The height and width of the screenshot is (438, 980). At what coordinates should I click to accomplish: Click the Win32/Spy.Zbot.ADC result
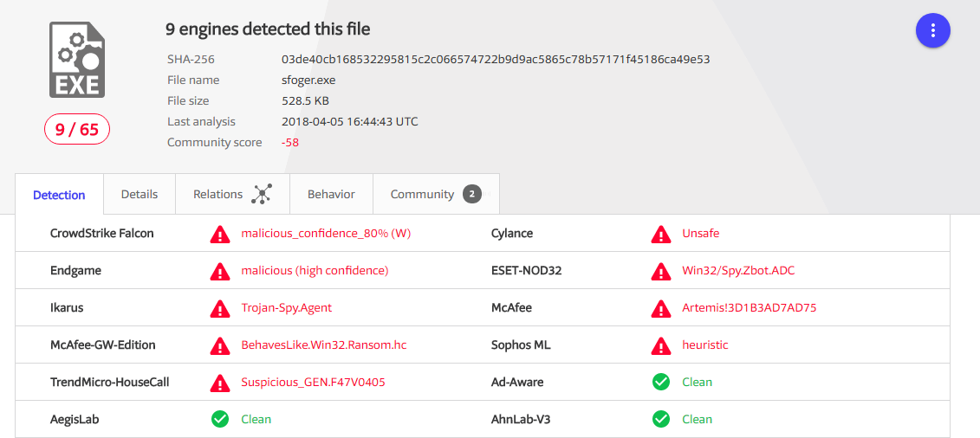click(x=739, y=270)
